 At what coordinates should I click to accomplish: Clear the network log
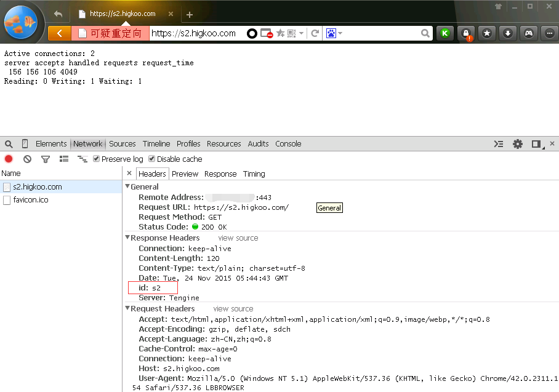point(27,159)
